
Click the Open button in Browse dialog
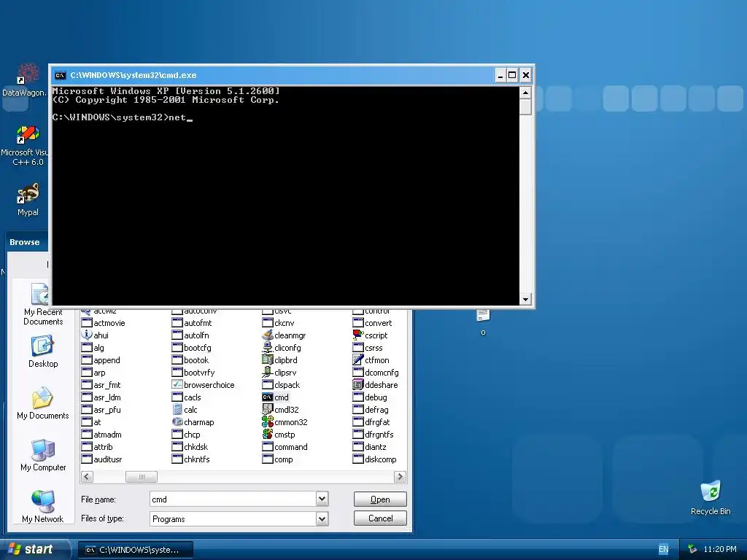pyautogui.click(x=380, y=499)
